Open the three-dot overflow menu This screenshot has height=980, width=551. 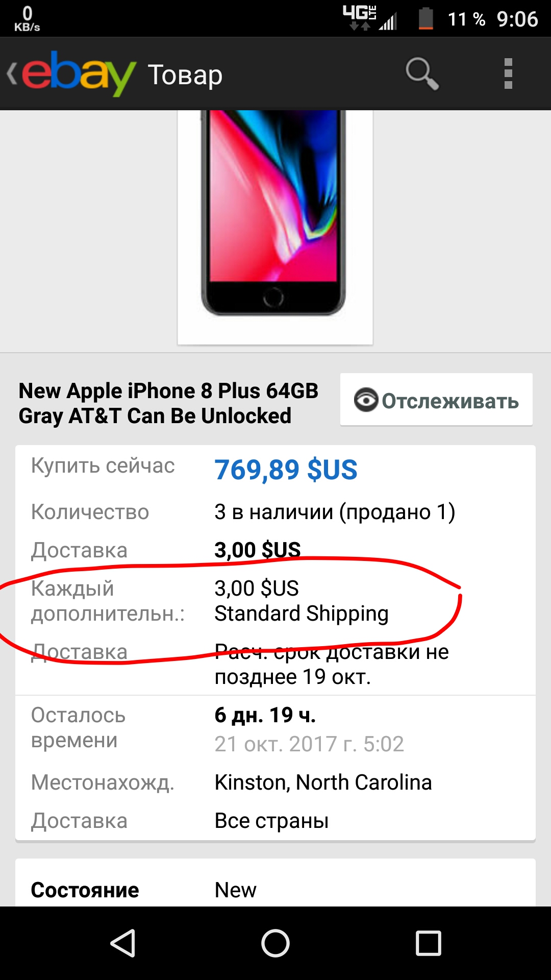point(508,74)
